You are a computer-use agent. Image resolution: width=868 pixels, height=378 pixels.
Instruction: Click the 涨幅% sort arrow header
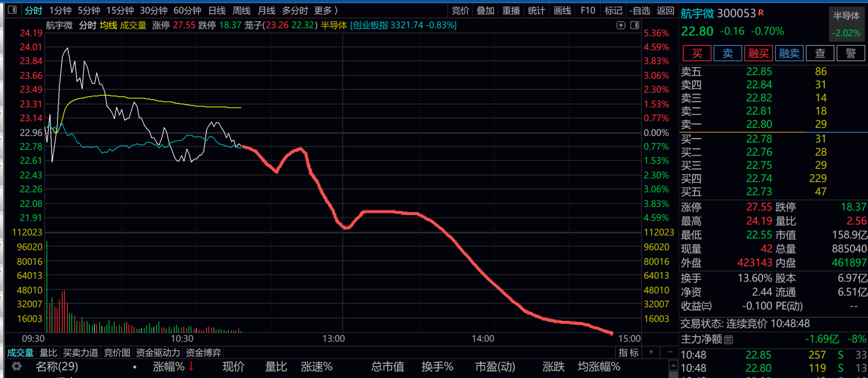(x=173, y=366)
